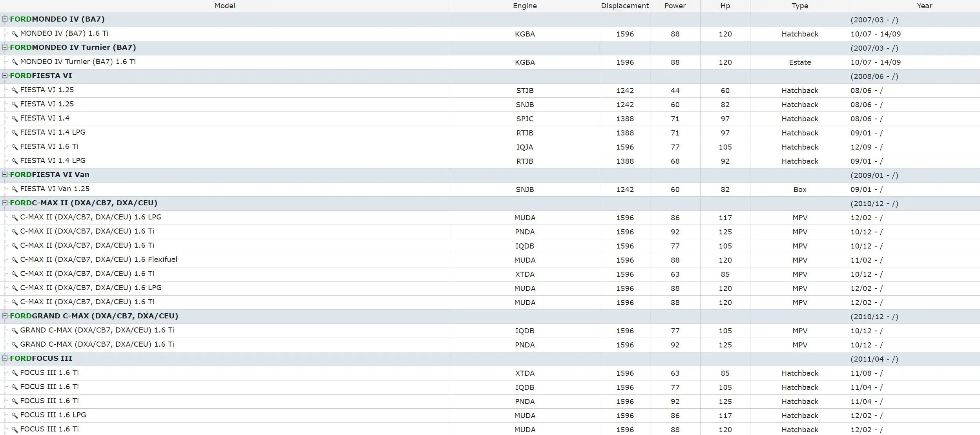Collapse the FORD C-MAX II group

(5, 203)
